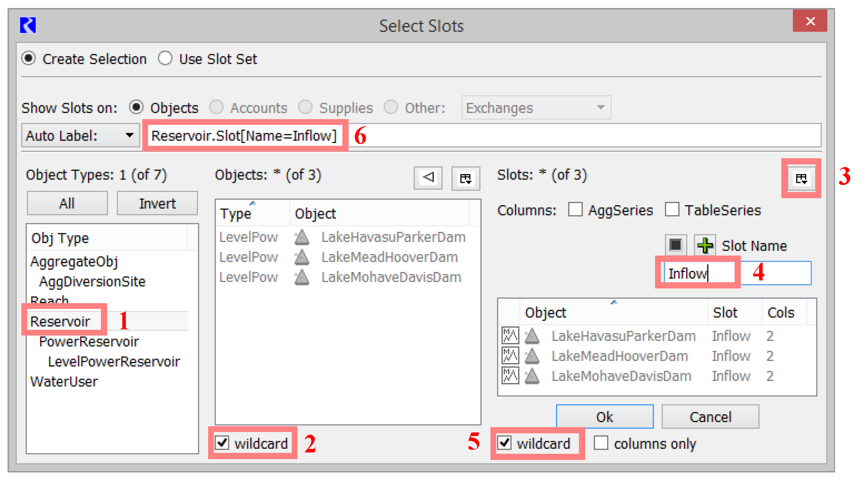Open the Slots panel menu icon

(801, 179)
